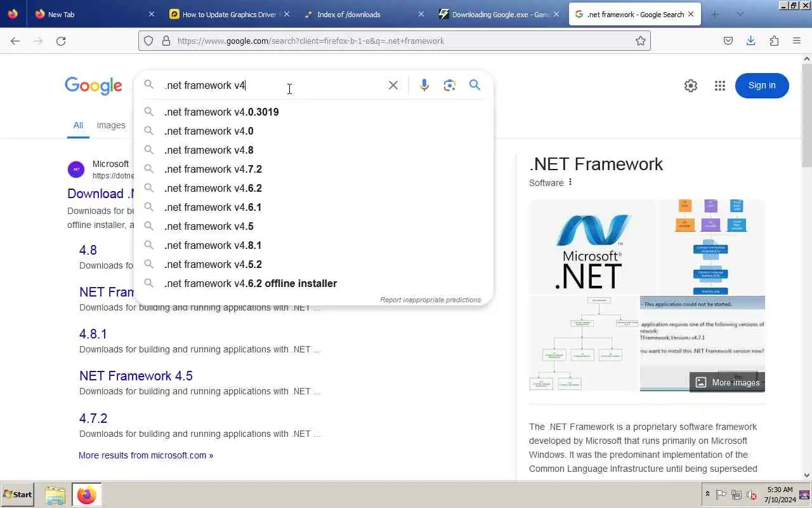This screenshot has height=508, width=812.
Task: View site security lock information
Action: (x=166, y=41)
